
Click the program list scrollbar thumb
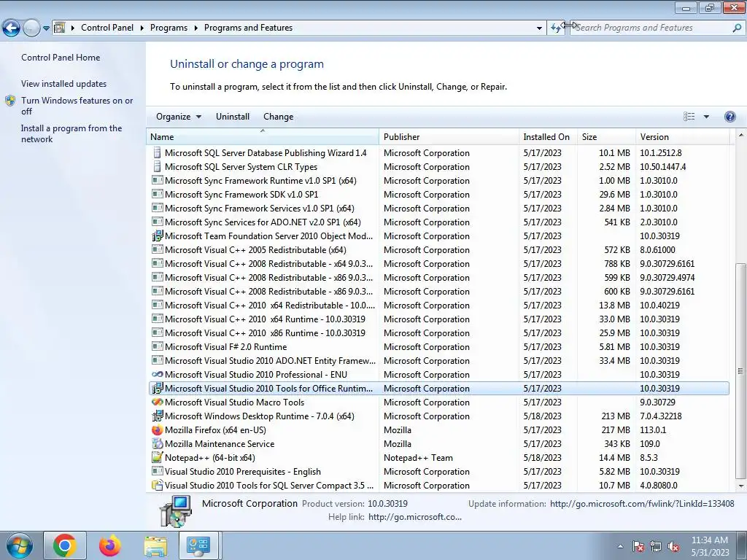click(741, 371)
